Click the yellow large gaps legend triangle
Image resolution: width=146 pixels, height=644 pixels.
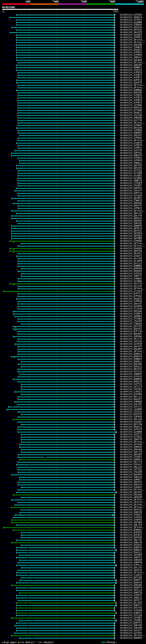19,642
